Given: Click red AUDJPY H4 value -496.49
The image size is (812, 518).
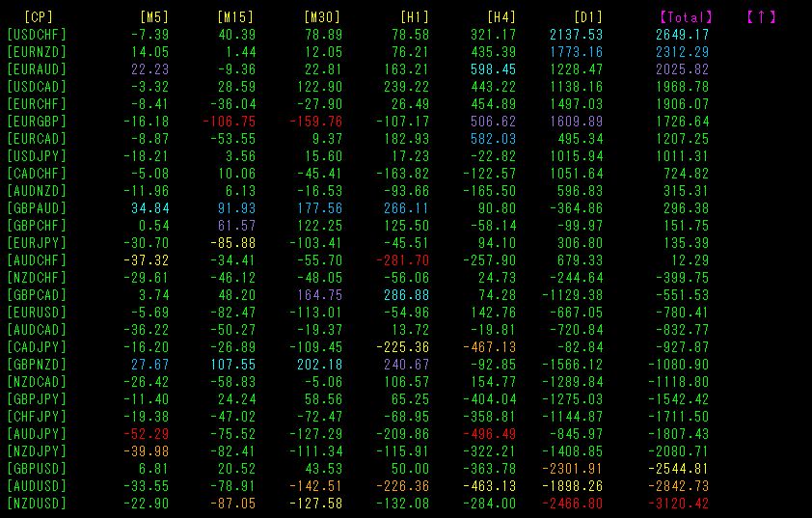Looking at the screenshot, I should [x=489, y=433].
